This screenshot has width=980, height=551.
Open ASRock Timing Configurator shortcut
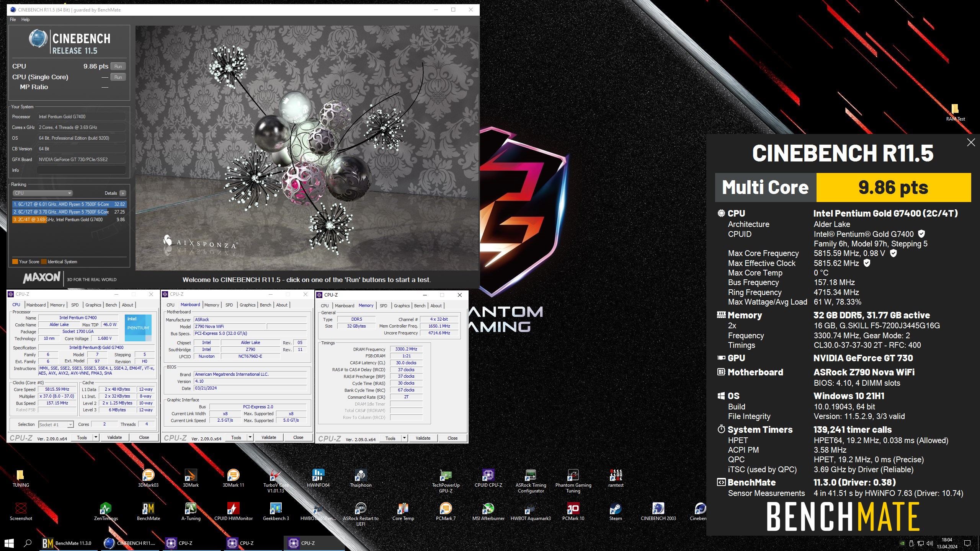tap(531, 481)
